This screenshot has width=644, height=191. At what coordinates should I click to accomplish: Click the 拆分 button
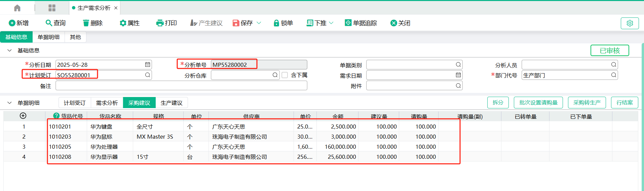pyautogui.click(x=498, y=103)
